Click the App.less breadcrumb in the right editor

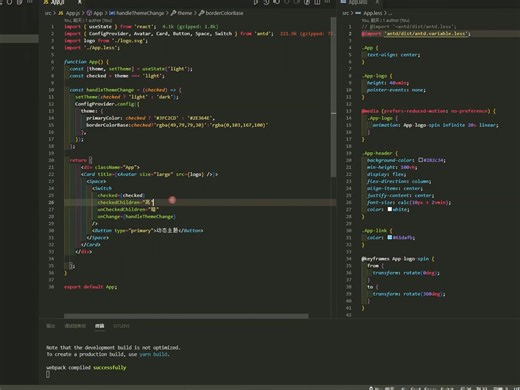point(369,13)
